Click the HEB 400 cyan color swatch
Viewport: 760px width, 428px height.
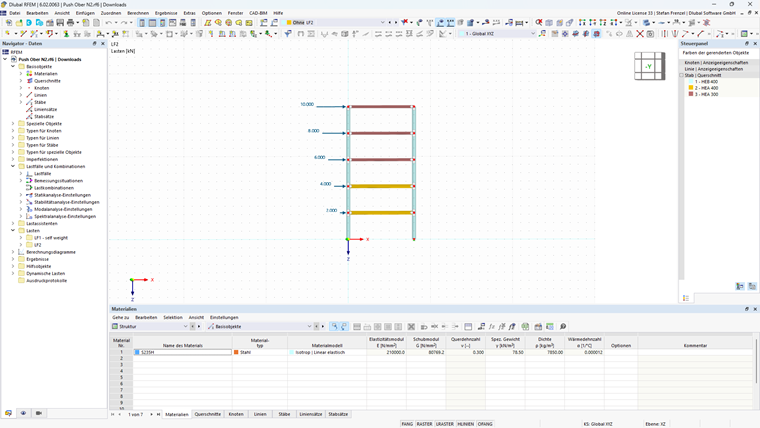click(691, 82)
